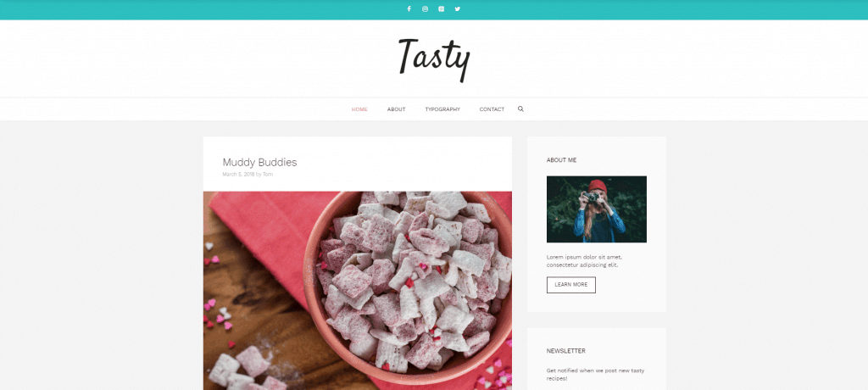This screenshot has height=390, width=868.
Task: Click the newsletter notification description text
Action: coord(595,375)
